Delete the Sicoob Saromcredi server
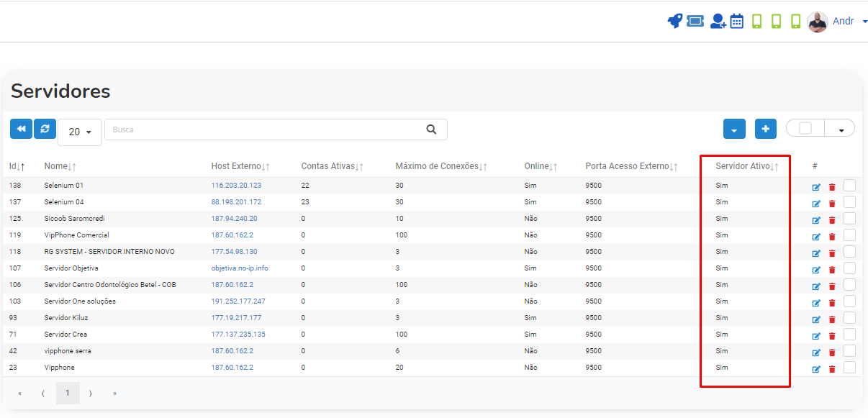This screenshot has height=418, width=868. 832,220
